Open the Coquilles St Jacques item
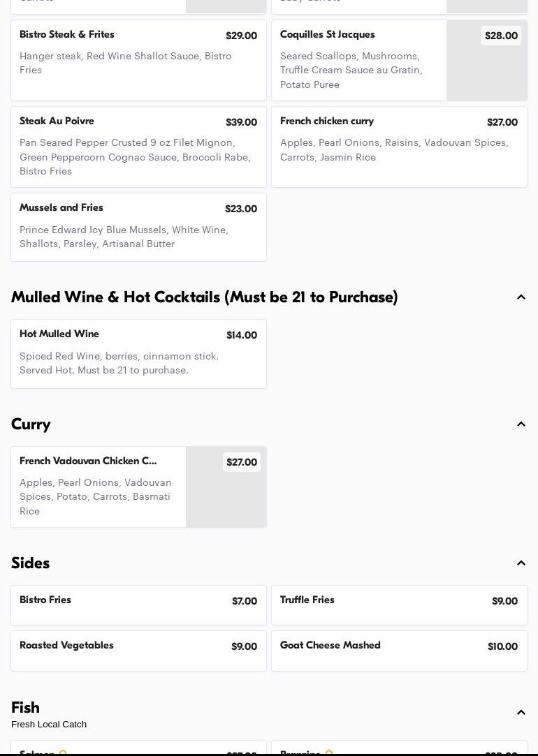This screenshot has width=538, height=756. point(358,60)
